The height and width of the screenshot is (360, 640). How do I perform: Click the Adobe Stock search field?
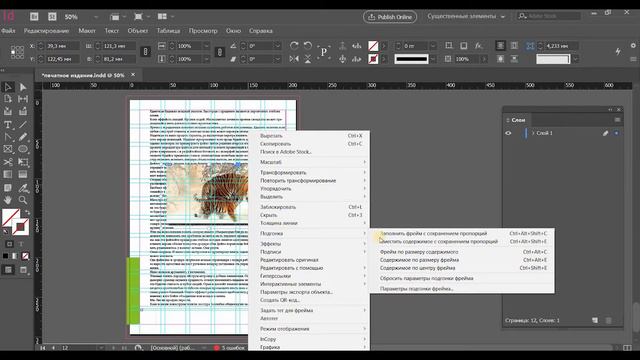click(549, 16)
